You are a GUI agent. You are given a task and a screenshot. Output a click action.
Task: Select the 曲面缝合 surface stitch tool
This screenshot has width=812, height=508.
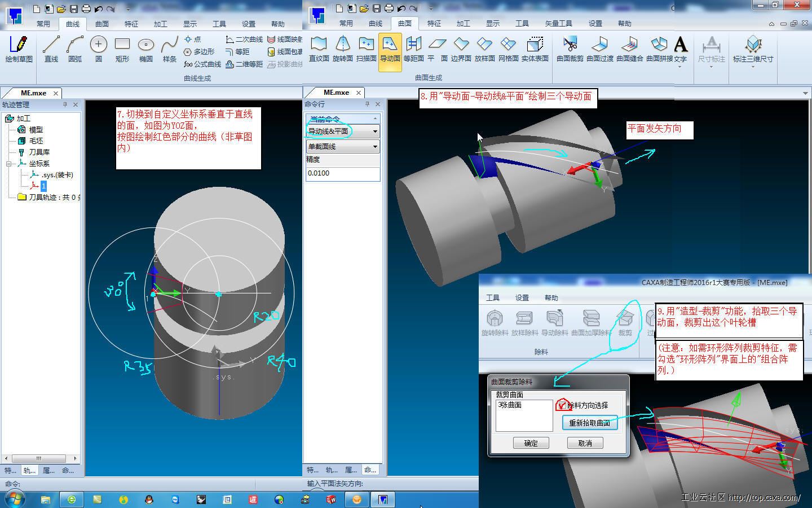click(629, 49)
